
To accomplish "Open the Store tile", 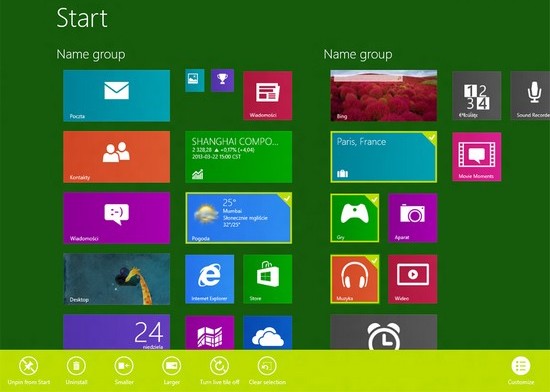I will pyautogui.click(x=268, y=279).
